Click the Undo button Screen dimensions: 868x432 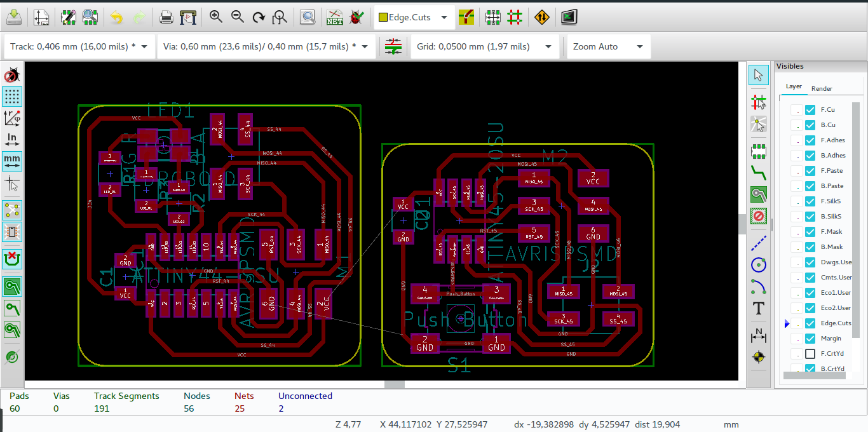coord(116,17)
